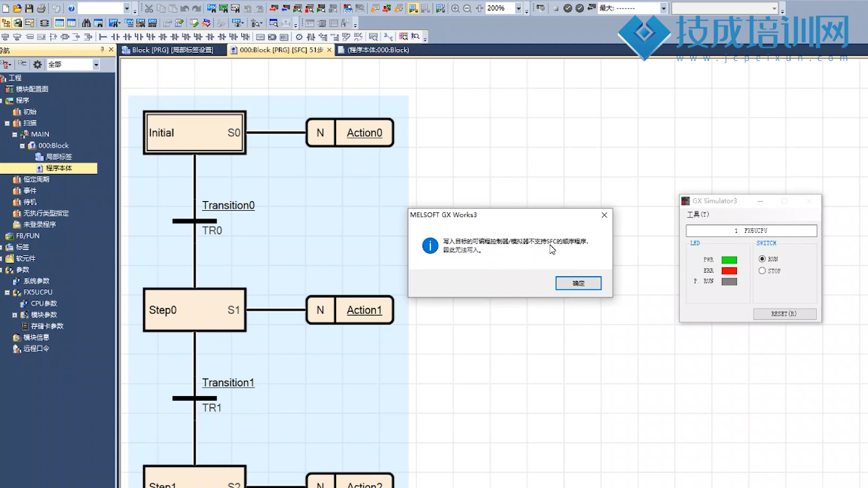Image resolution: width=868 pixels, height=488 pixels.
Task: Open a project with the folder icon
Action: [x=17, y=8]
